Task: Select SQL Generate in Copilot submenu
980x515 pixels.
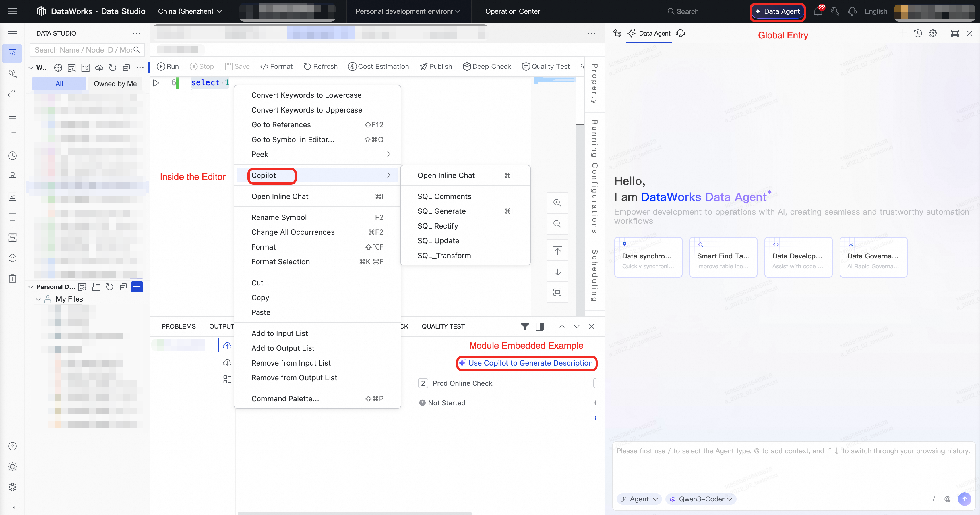Action: tap(465, 211)
